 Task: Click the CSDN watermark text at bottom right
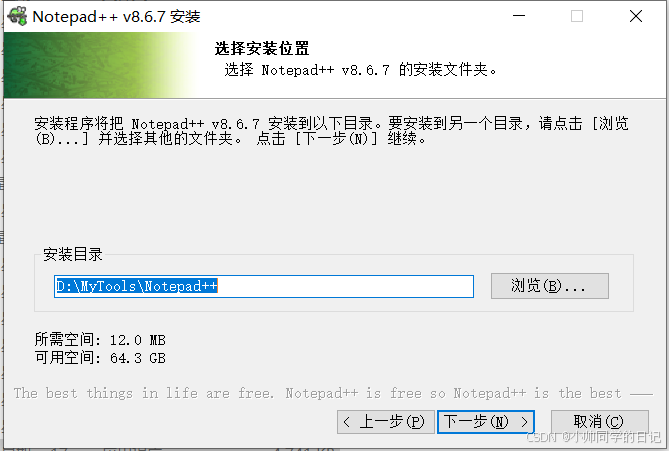tap(593, 437)
